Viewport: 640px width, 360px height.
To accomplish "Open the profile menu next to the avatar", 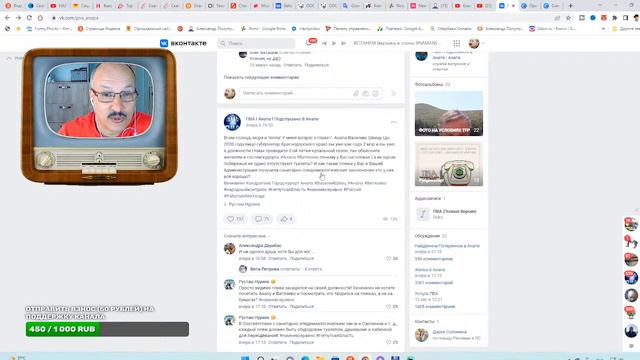I will coord(483,43).
